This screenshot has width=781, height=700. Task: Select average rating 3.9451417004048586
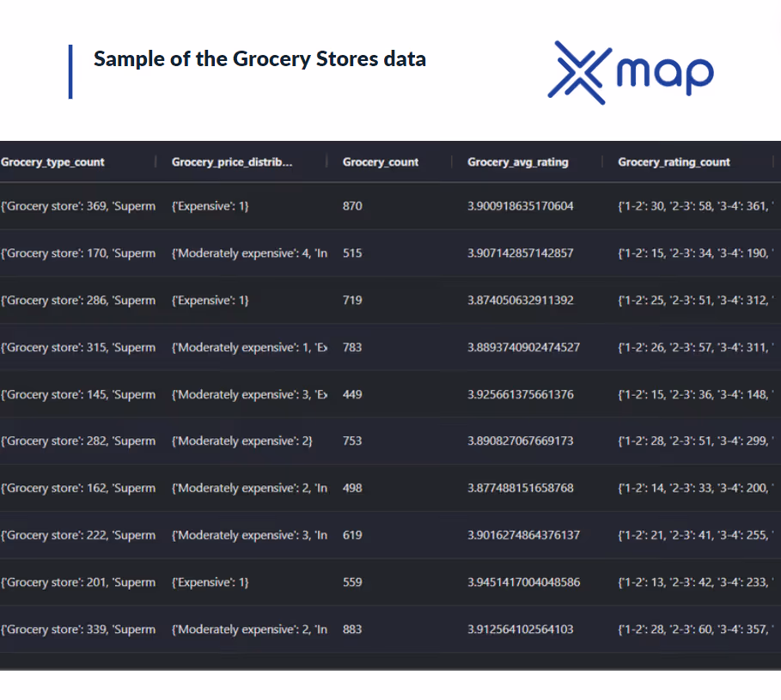pos(524,582)
